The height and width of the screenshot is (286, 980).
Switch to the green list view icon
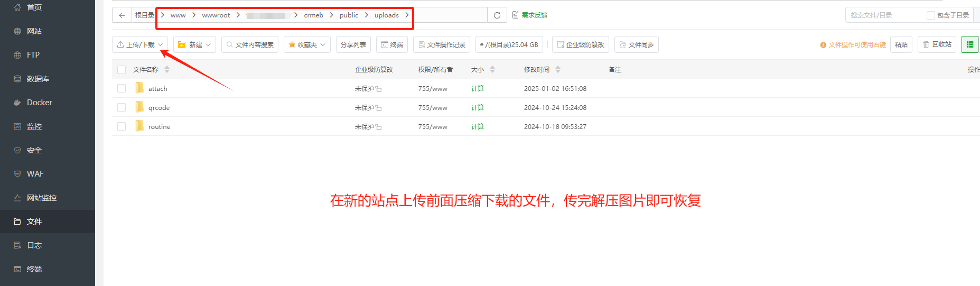coord(970,44)
